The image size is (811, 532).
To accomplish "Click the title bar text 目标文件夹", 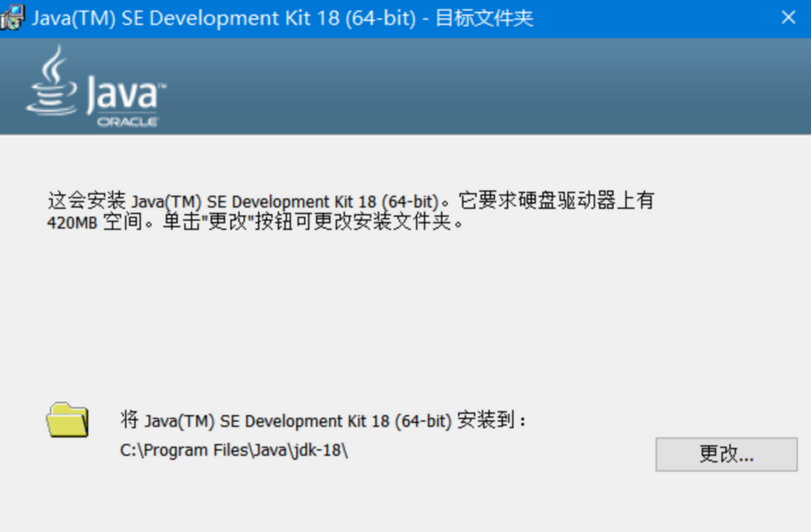I will (x=484, y=18).
